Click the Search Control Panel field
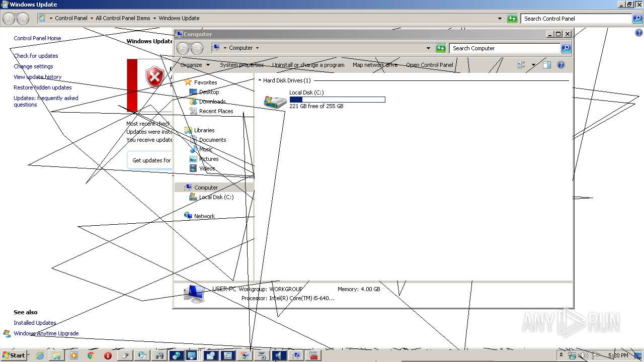This screenshot has height=362, width=644. coord(576,19)
